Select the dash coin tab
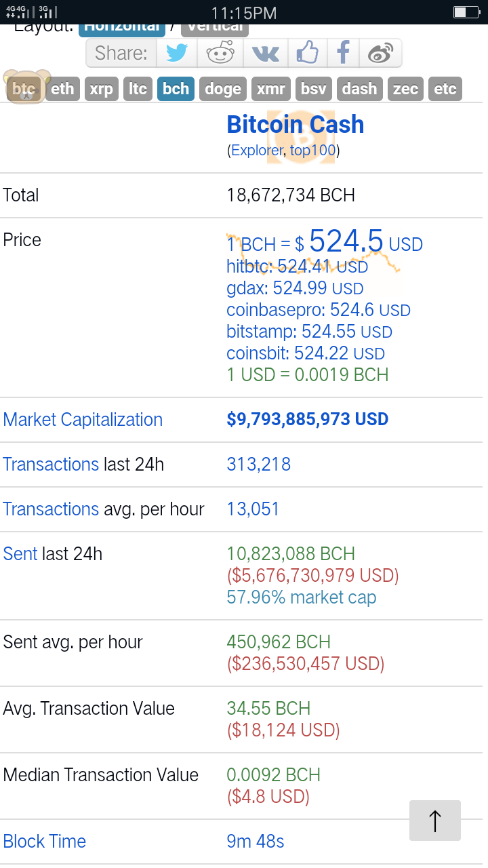 (x=359, y=89)
